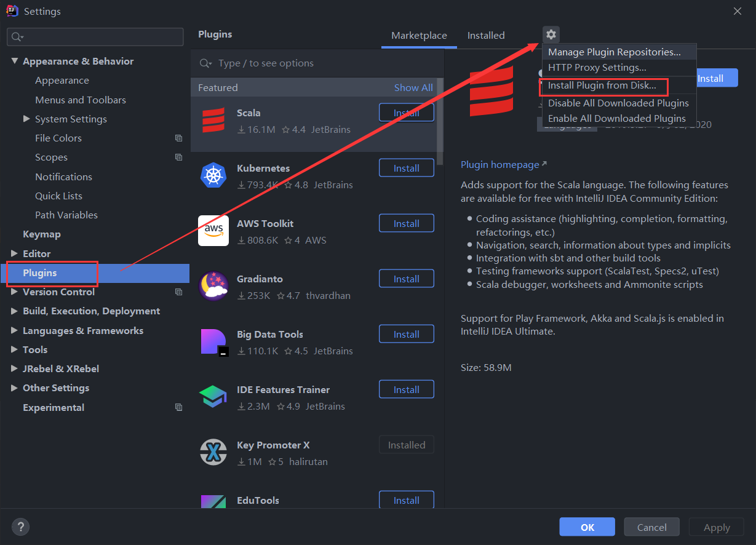The width and height of the screenshot is (756, 545).
Task: Select Quick Lists item
Action: (x=58, y=196)
